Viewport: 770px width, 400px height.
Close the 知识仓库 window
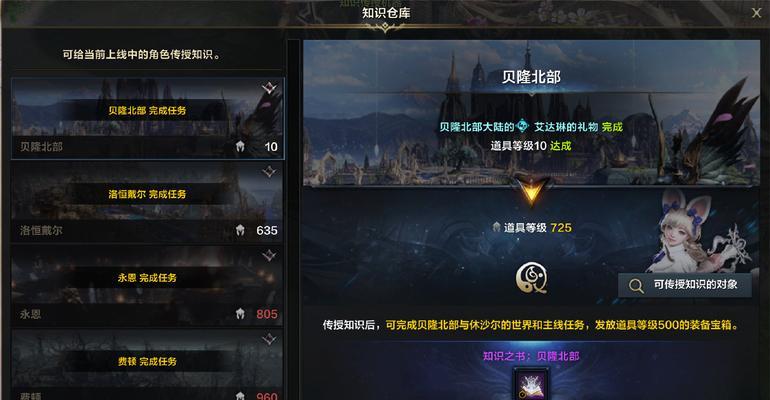coord(756,13)
